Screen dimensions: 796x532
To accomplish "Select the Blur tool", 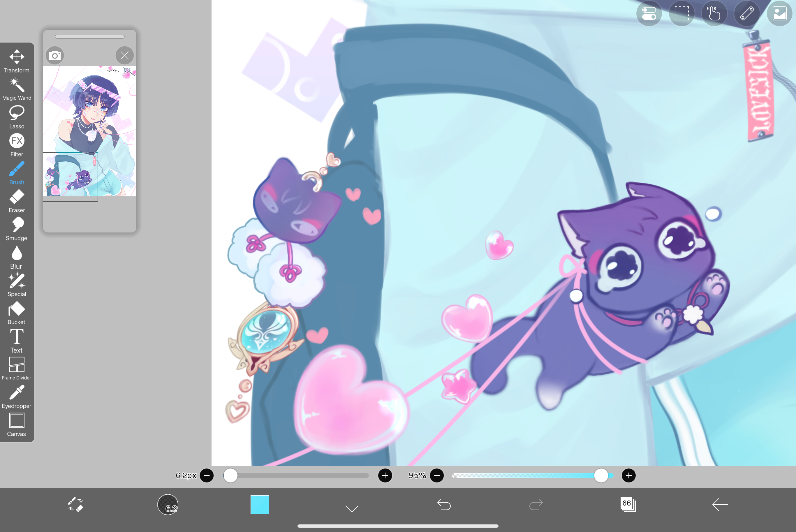I will [16, 255].
